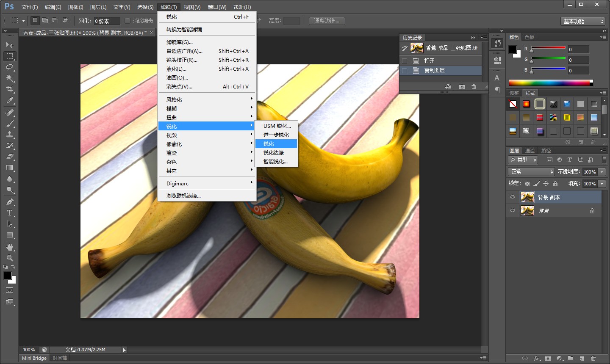The width and height of the screenshot is (610, 364).
Task: Select the Eraser tool
Action: (10, 157)
